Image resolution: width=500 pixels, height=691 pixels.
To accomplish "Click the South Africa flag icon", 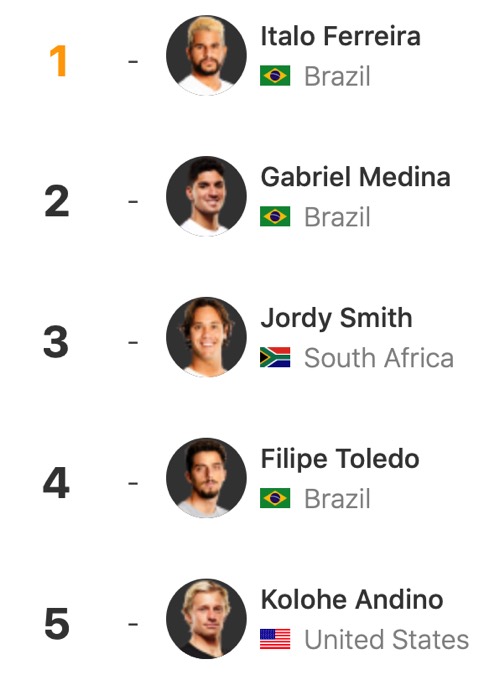I will click(x=275, y=357).
